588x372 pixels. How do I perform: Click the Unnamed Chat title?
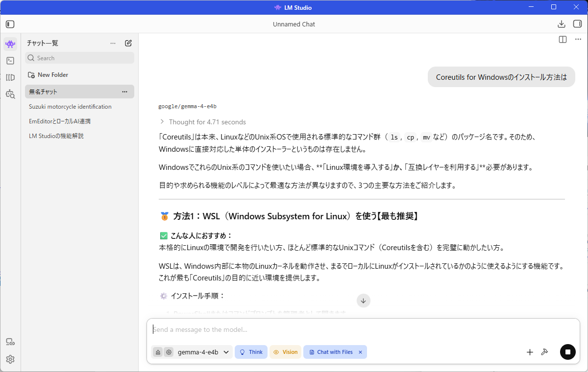[x=294, y=24]
